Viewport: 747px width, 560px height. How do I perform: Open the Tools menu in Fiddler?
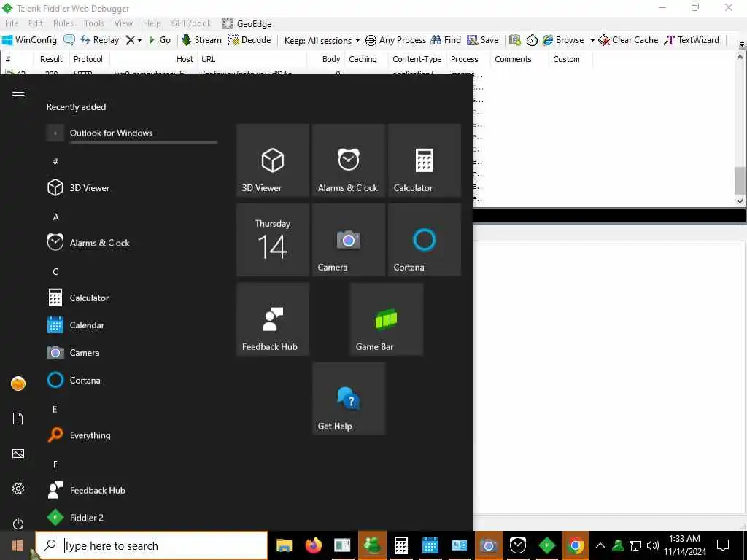point(94,23)
